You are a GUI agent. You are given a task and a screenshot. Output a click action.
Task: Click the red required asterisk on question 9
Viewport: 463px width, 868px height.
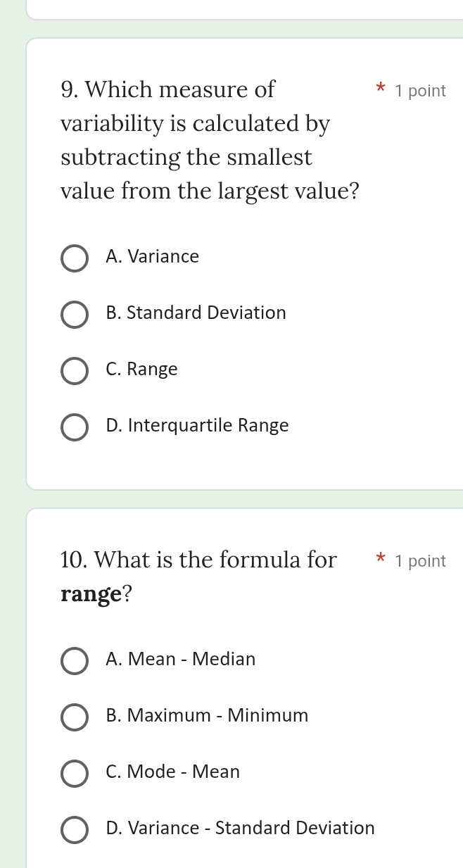coord(381,90)
